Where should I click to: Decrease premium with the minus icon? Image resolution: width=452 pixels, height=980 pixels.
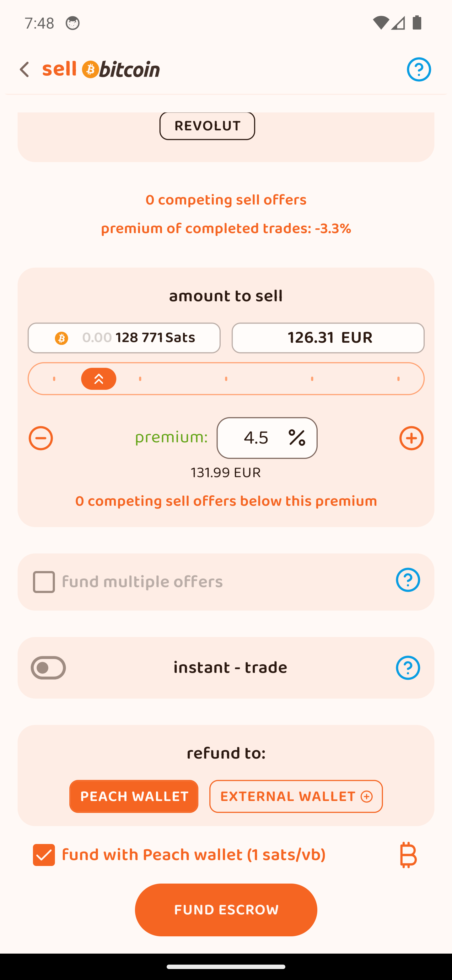pos(41,438)
